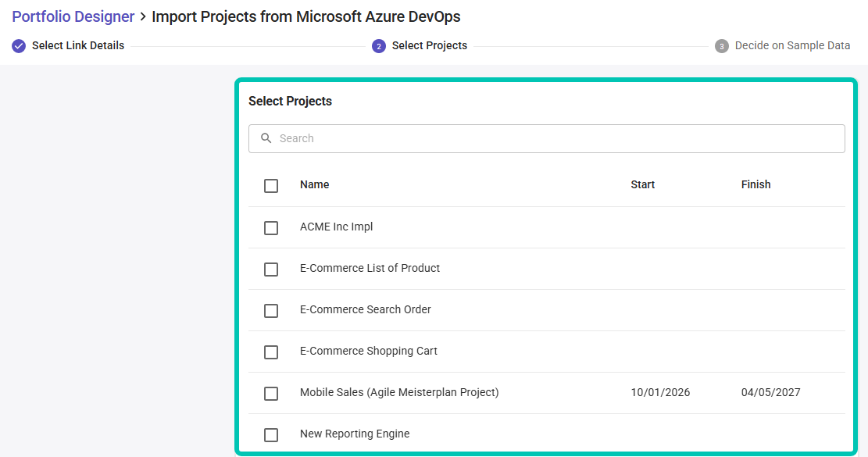
Task: Click the magnifier search icon
Action: point(266,138)
